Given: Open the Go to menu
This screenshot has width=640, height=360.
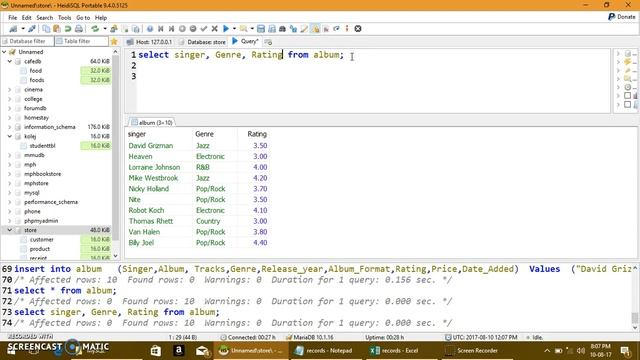Looking at the screenshot, I should (x=83, y=18).
